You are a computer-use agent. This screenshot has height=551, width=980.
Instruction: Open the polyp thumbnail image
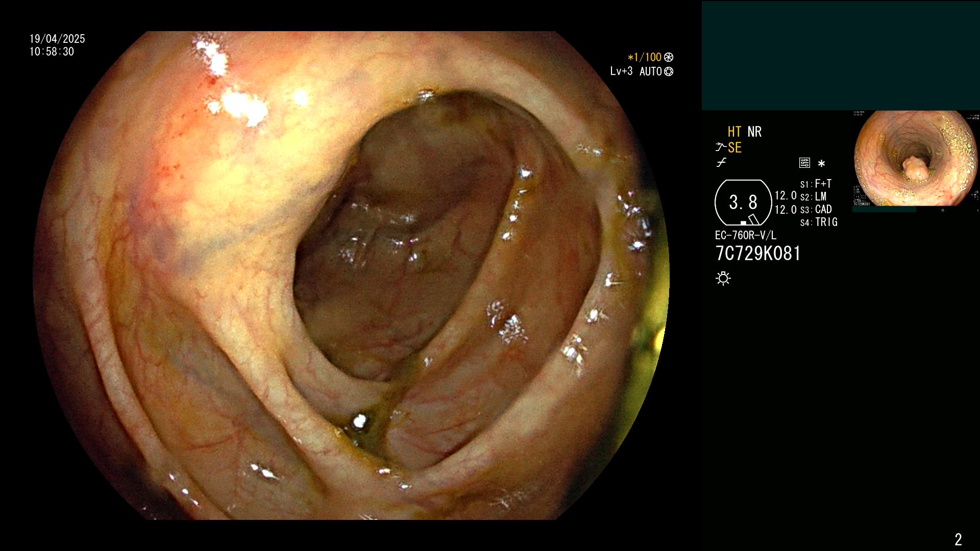pos(916,159)
